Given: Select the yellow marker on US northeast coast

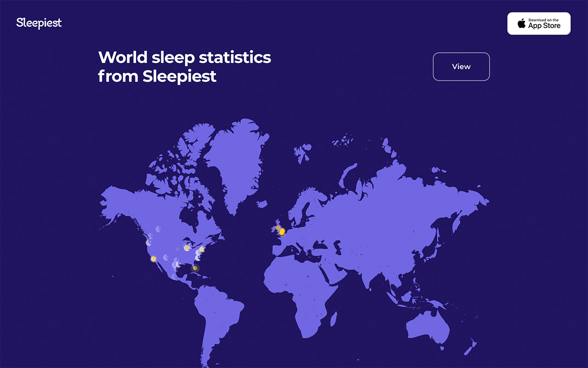Looking at the screenshot, I should click(x=202, y=249).
